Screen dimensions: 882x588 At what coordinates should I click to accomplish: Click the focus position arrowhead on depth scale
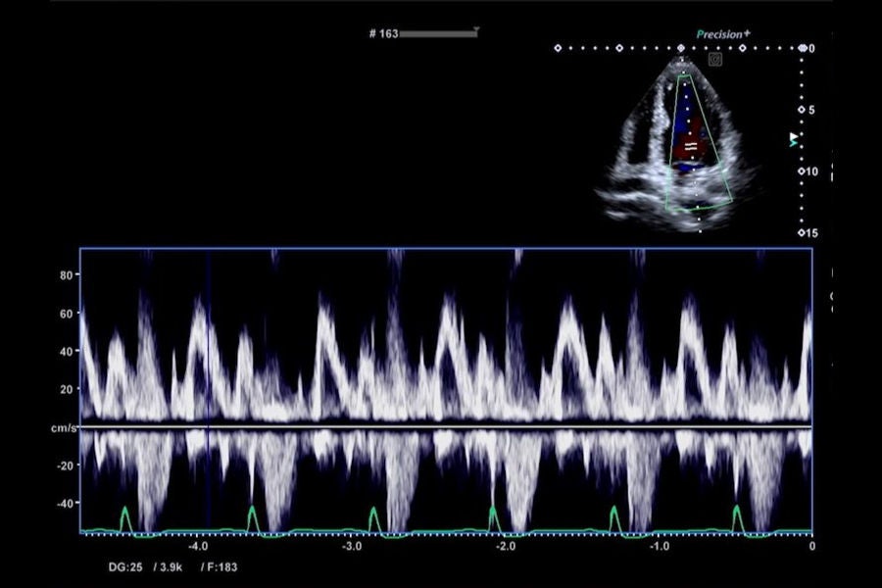pyautogui.click(x=794, y=139)
